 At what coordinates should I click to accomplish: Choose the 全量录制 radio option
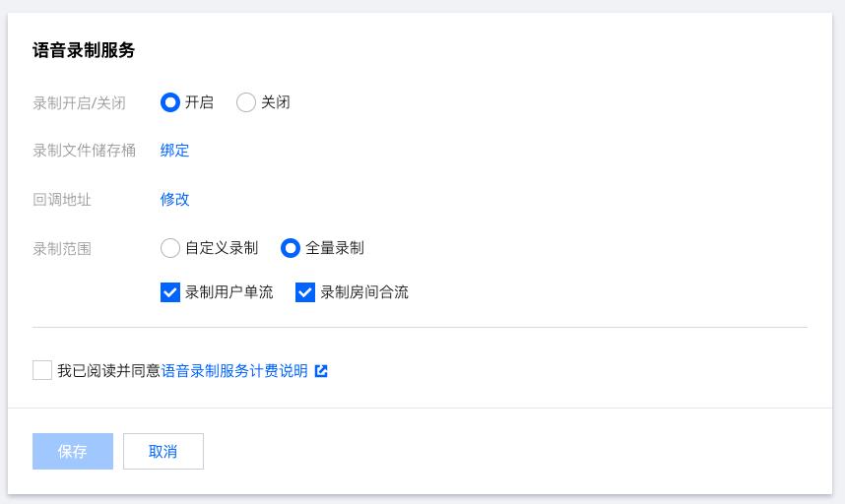(x=291, y=248)
